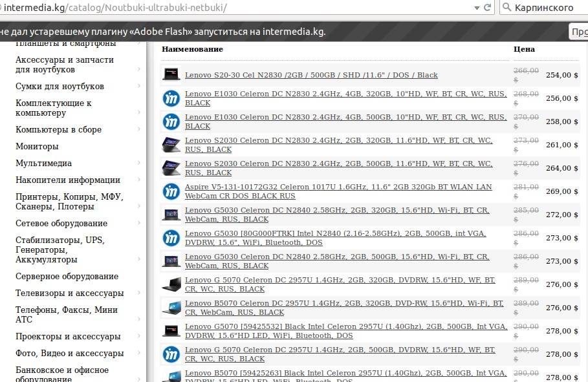Viewport: 588px width, 382px height.
Task: Expand the Компьютеры в сборе arrow
Action: point(138,129)
